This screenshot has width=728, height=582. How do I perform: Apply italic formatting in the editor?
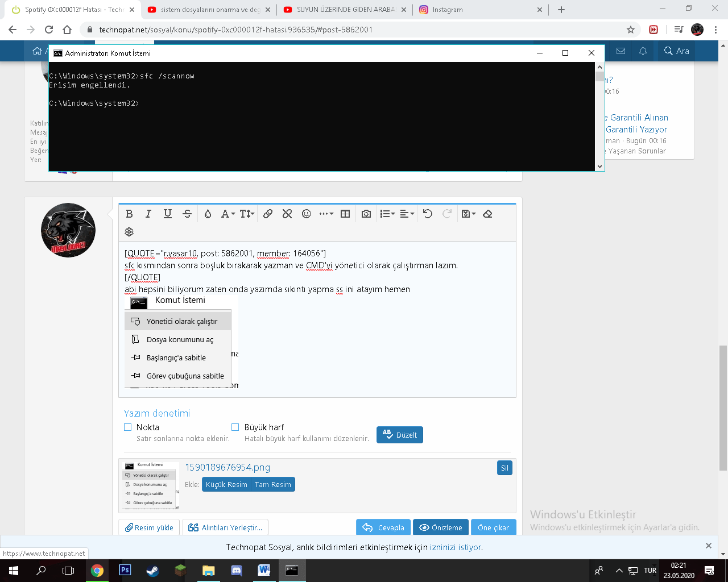click(148, 214)
